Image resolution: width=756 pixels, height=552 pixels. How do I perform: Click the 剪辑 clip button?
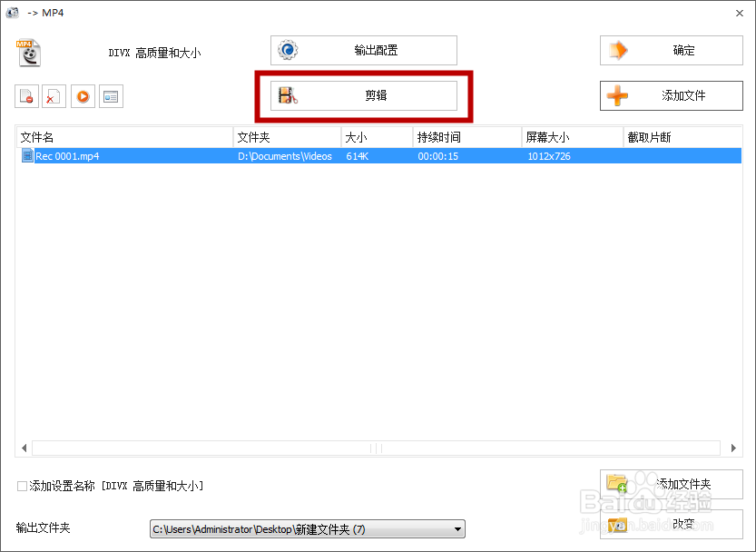[x=364, y=95]
